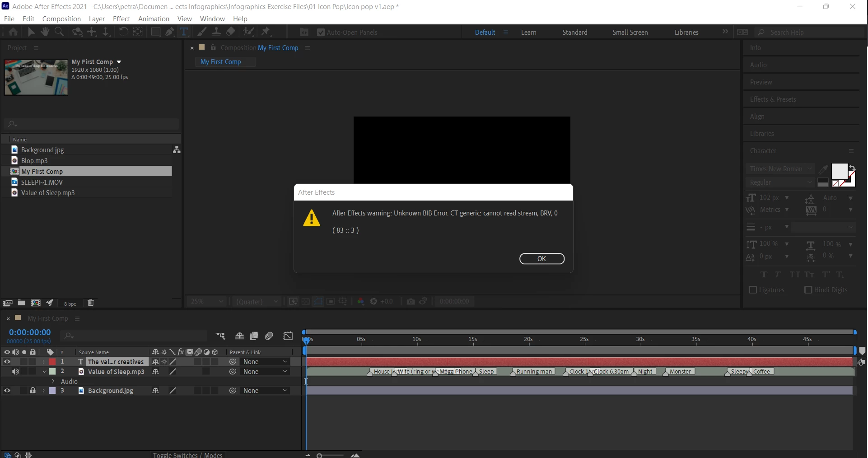Select the Hand tool
The width and height of the screenshot is (868, 458).
pos(45,32)
